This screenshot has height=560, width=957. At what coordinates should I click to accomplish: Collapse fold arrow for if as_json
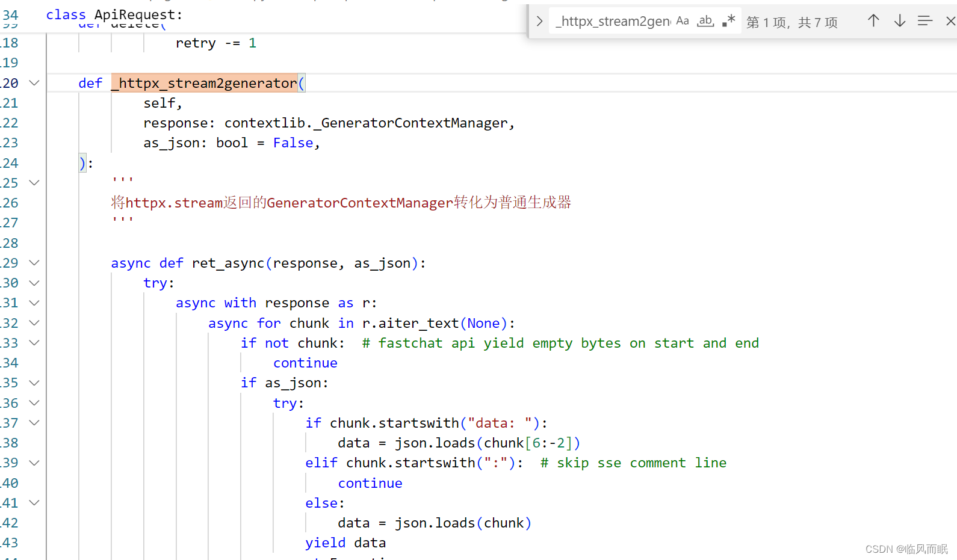tap(34, 383)
